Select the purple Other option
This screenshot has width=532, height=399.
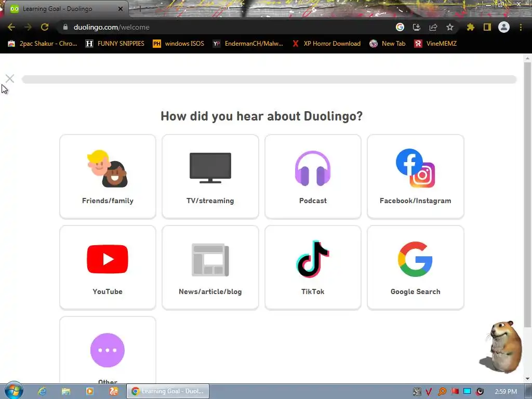[108, 351]
